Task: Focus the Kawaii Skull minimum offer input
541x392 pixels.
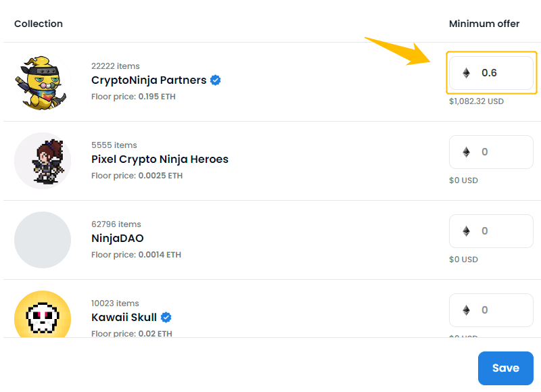Action: [492, 310]
